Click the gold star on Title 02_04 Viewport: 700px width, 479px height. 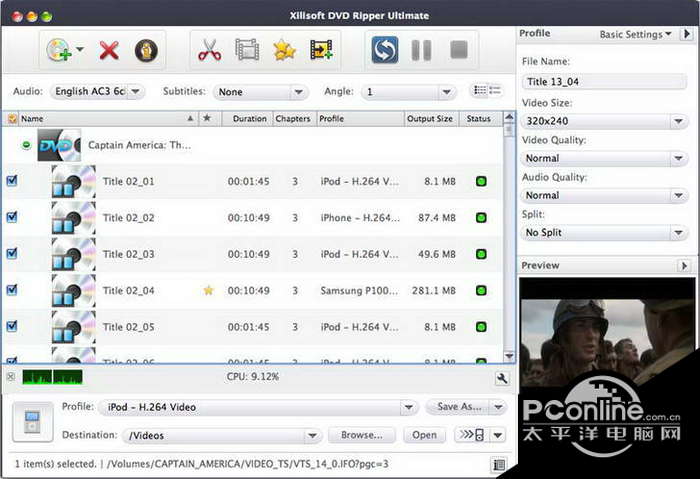[208, 291]
